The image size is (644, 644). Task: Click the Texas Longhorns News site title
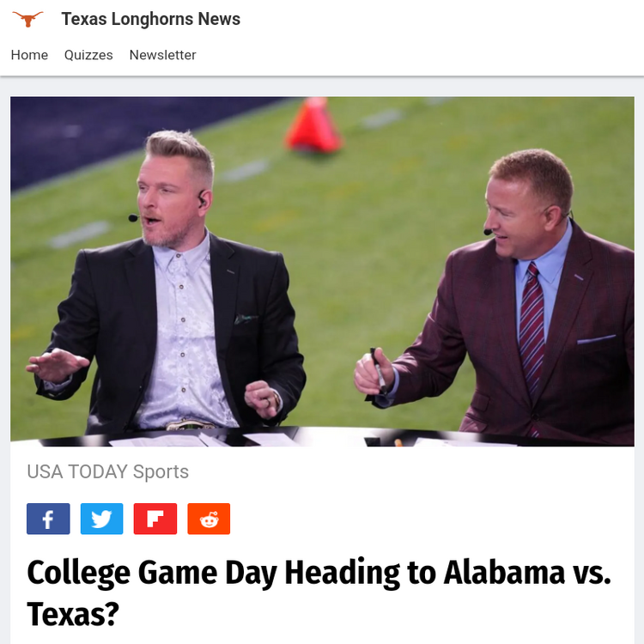(x=150, y=19)
